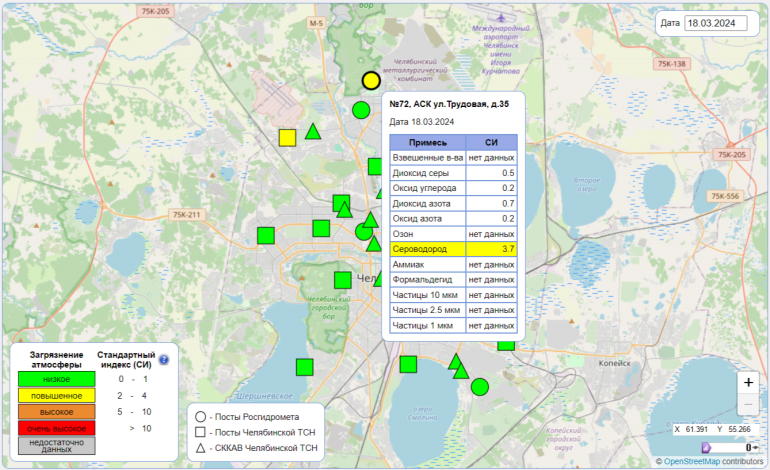Click the Диоксид азота row in table
Screen dimensions: 770x470
coord(453,203)
